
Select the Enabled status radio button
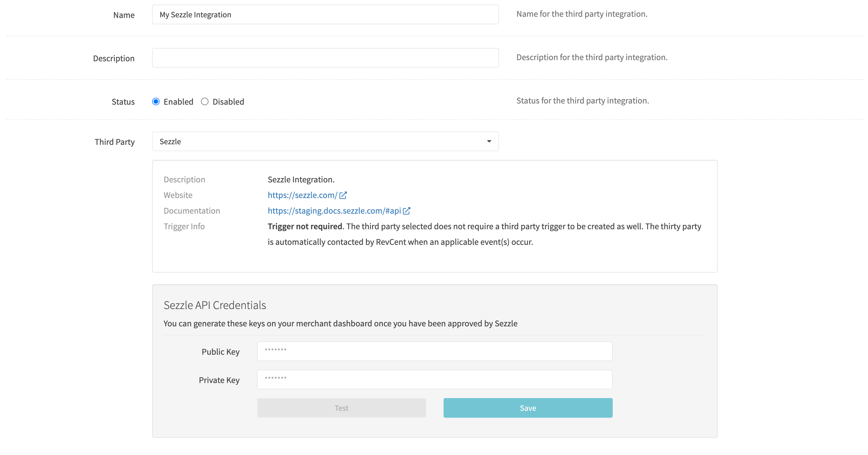pos(156,102)
